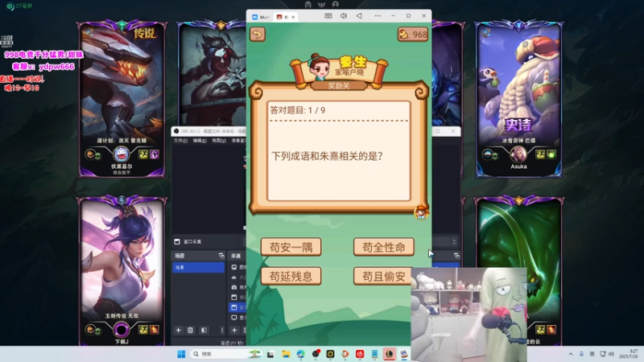Select the display capture source row icon

pyautogui.click(x=234, y=318)
